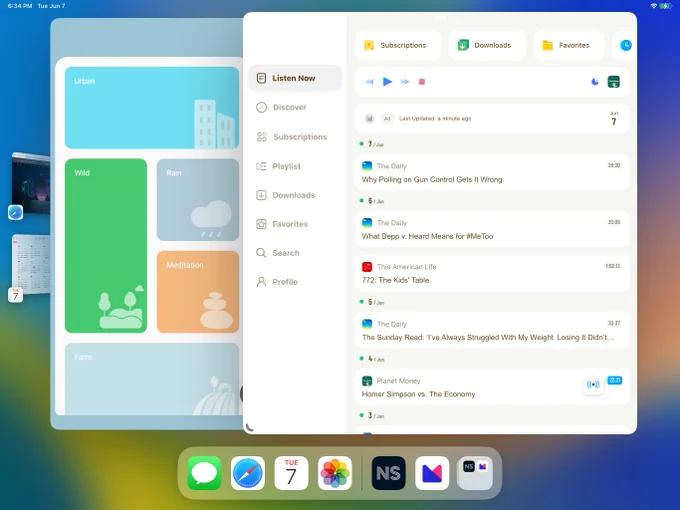Select the Farm soundscape card

[x=152, y=379]
